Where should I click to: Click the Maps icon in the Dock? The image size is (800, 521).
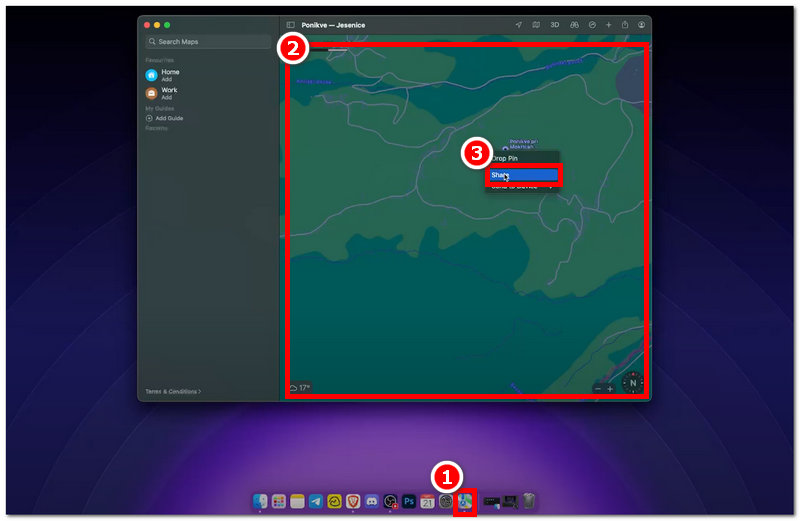coord(465,502)
